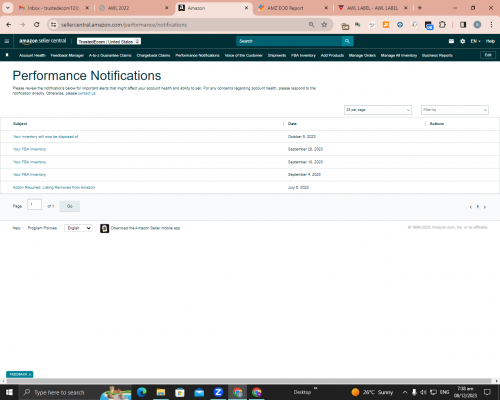The width and height of the screenshot is (500, 400).
Task: Open Microsoft Store from the taskbar
Action: [x=180, y=392]
